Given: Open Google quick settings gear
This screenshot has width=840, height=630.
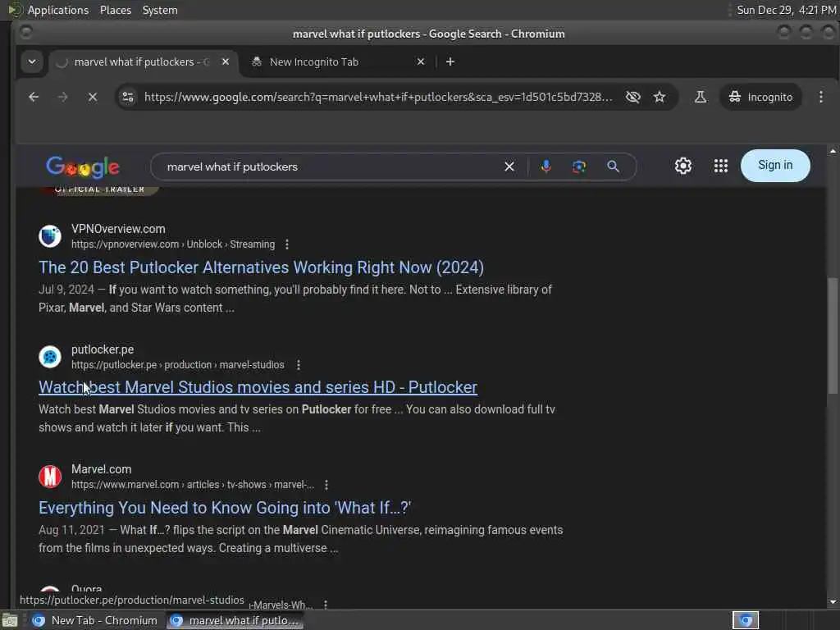Looking at the screenshot, I should (683, 166).
